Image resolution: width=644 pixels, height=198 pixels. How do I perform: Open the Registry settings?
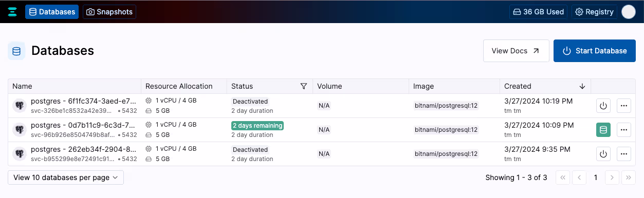(x=594, y=12)
